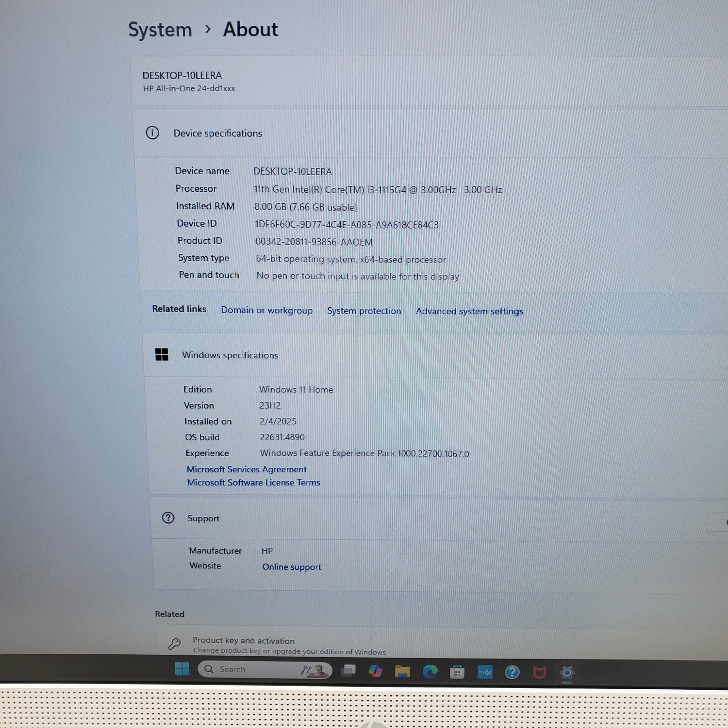The height and width of the screenshot is (728, 728).
Task: Click the Manufacturer value HP
Action: click(267, 551)
